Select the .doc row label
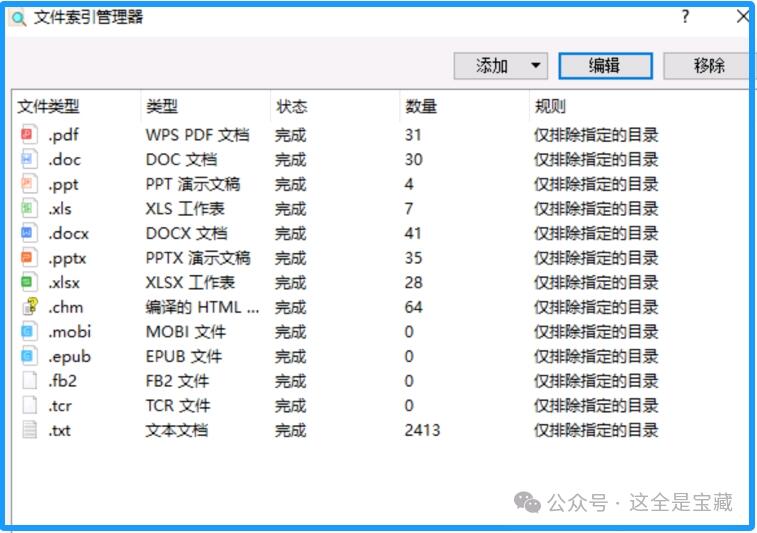Screen dimensions: 757x533 coord(64,159)
